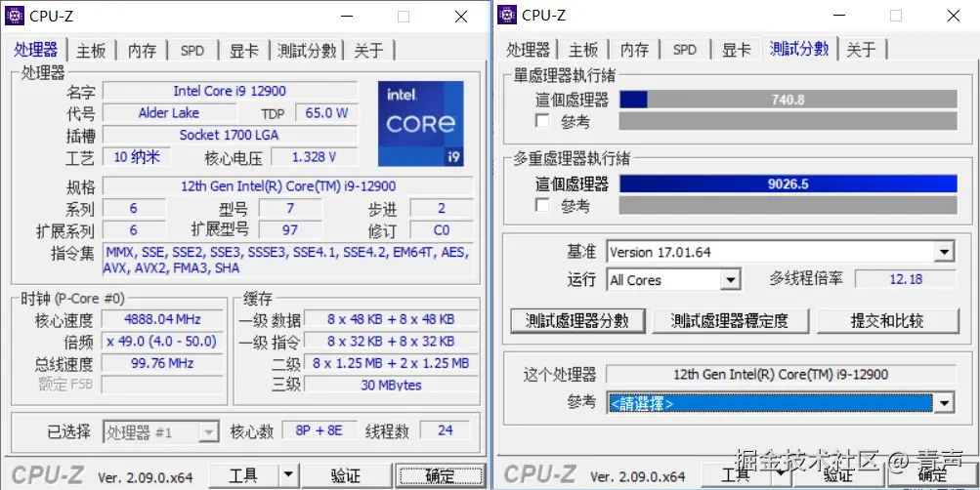The image size is (980, 490).
Task: Click the 确定 button in left window
Action: point(440,475)
